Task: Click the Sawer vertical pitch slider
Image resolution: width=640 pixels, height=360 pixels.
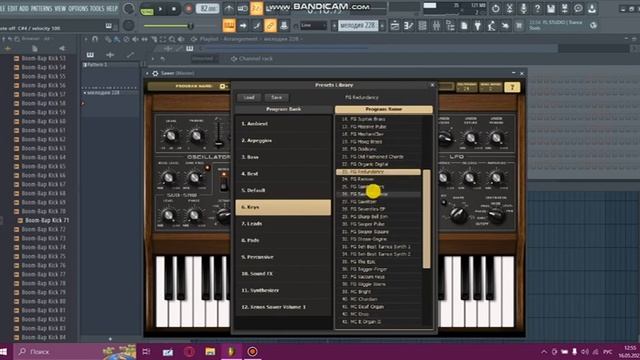Action: pyautogui.click(x=219, y=133)
